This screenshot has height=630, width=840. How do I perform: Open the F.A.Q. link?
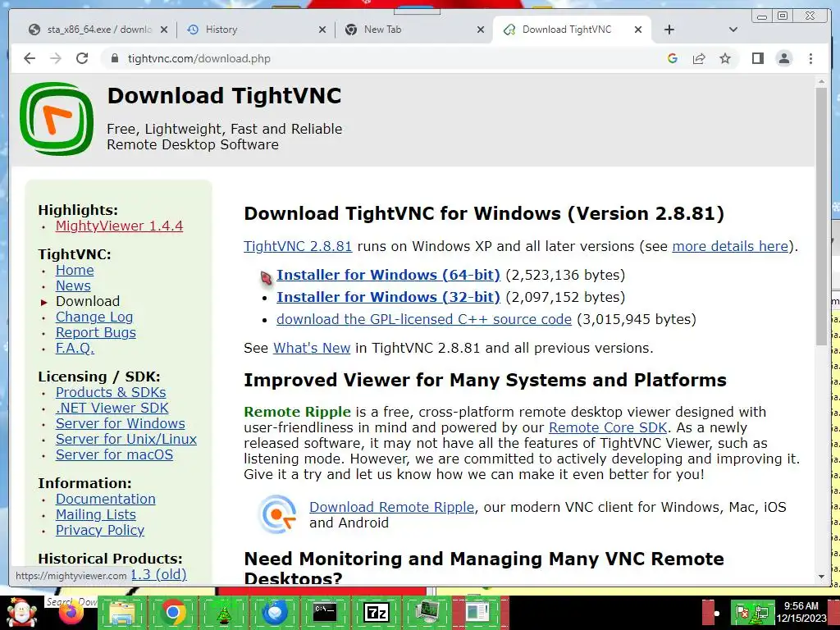(75, 348)
